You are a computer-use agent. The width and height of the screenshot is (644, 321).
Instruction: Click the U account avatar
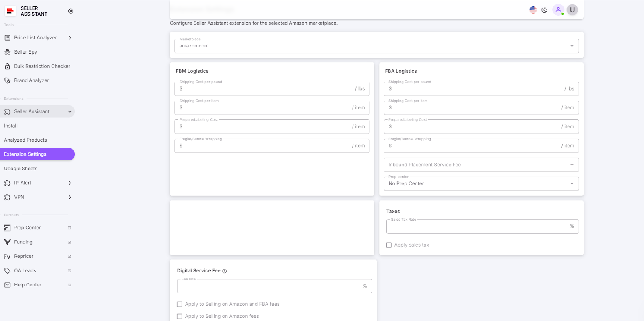coord(572,10)
